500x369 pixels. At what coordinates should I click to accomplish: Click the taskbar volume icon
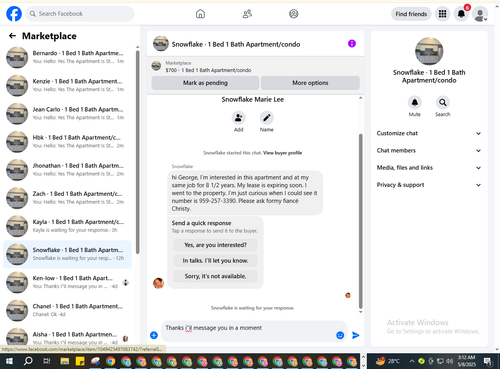449,361
